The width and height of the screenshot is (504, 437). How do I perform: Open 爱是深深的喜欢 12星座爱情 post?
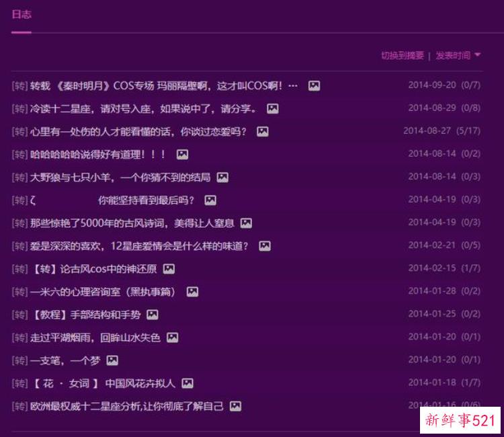(139, 246)
